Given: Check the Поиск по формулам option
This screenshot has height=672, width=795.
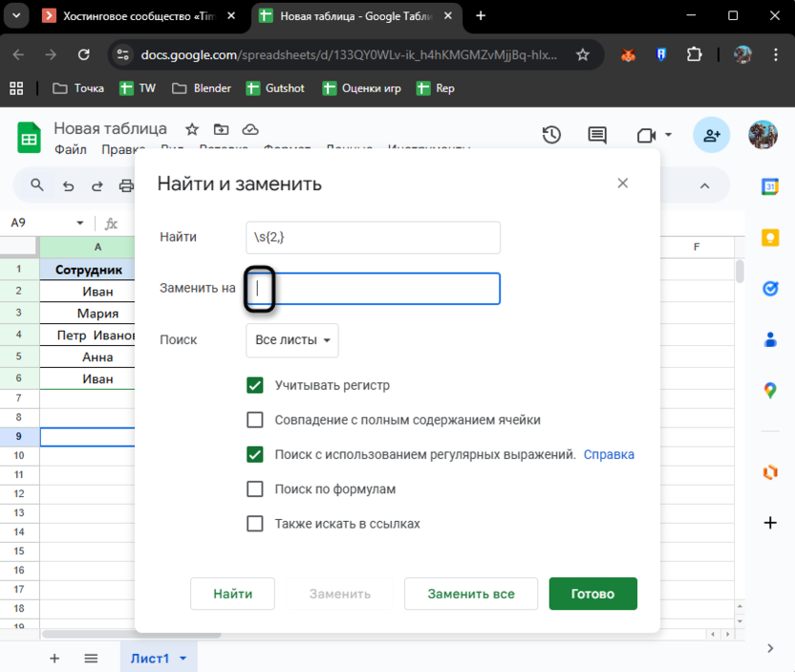Looking at the screenshot, I should coord(255,489).
